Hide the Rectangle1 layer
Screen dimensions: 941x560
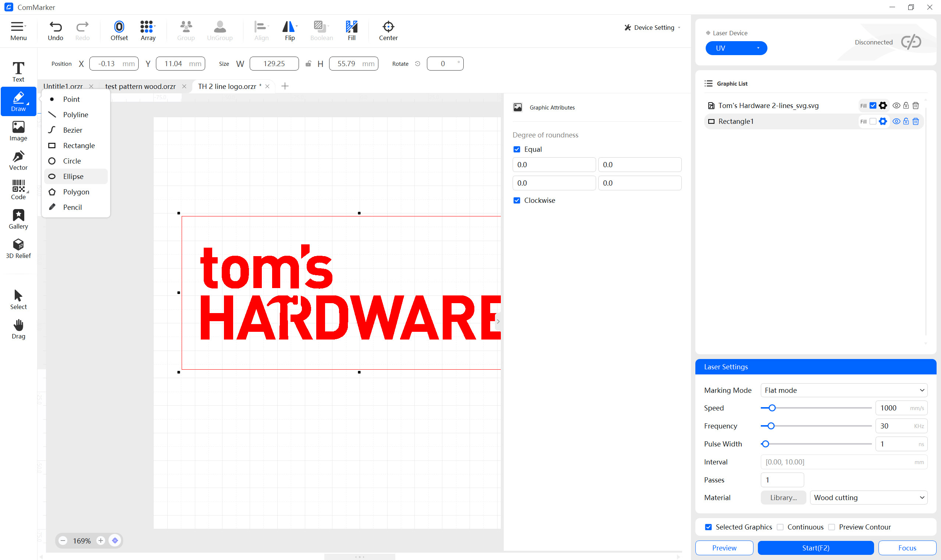[897, 121]
